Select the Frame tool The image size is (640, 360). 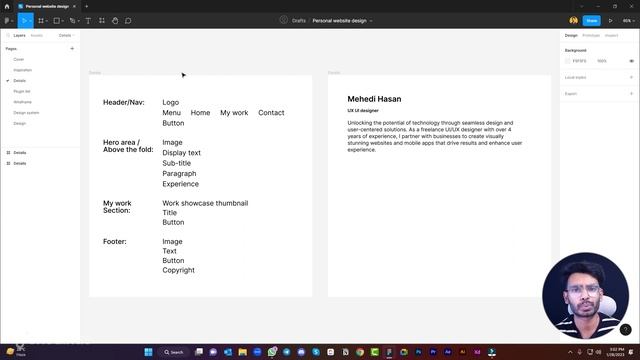pyautogui.click(x=41, y=20)
